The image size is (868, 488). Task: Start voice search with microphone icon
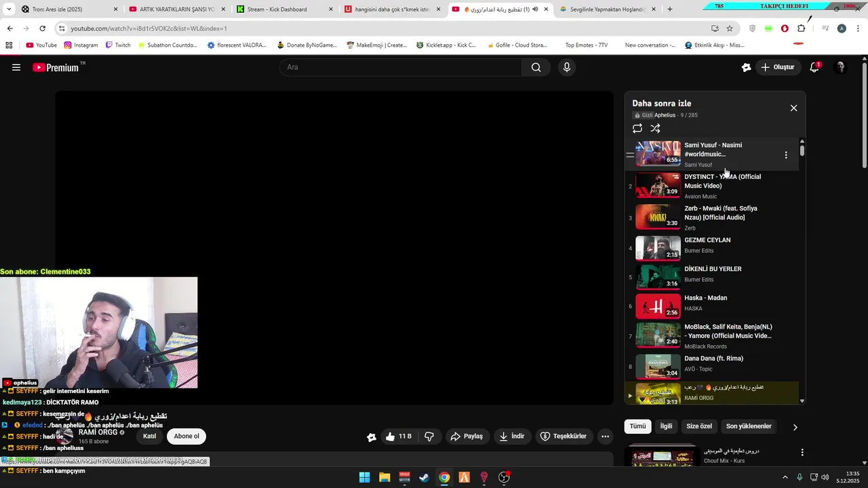(567, 67)
